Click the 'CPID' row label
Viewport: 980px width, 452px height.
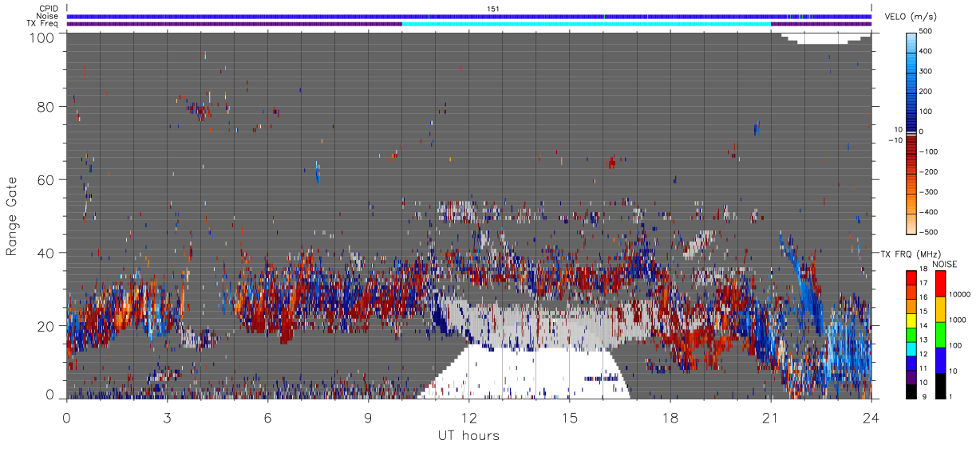pos(50,9)
